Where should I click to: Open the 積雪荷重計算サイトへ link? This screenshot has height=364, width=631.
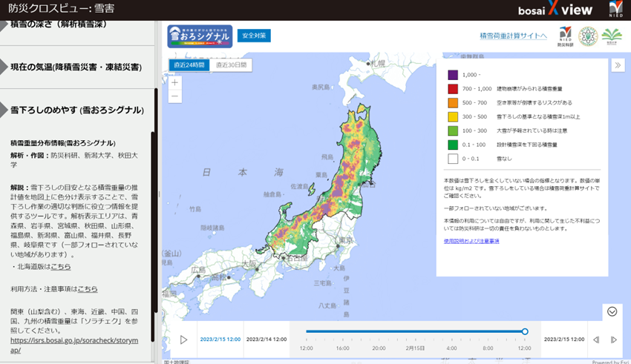[x=513, y=36]
